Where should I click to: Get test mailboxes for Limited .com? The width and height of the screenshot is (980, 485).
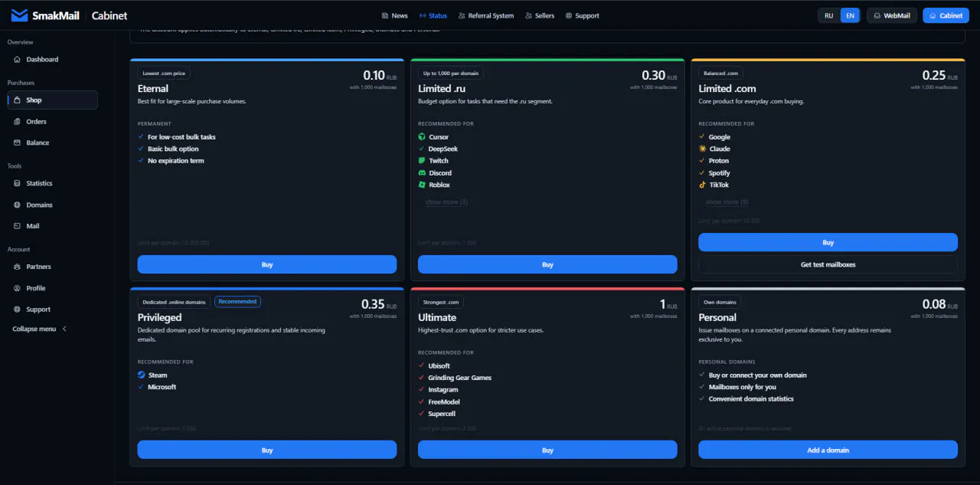point(828,264)
